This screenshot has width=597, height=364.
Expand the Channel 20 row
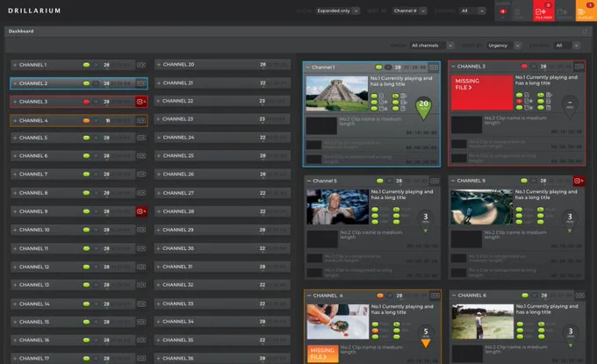[x=158, y=65]
